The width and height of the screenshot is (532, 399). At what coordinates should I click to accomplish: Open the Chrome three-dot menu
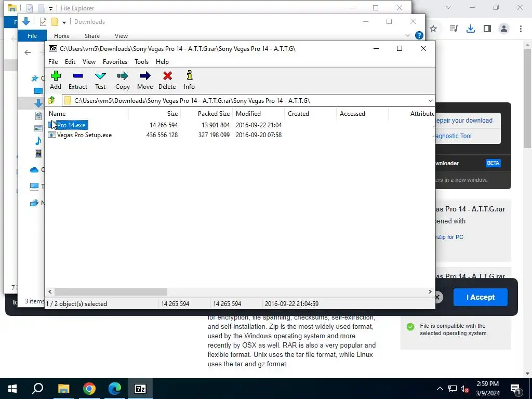point(521,29)
